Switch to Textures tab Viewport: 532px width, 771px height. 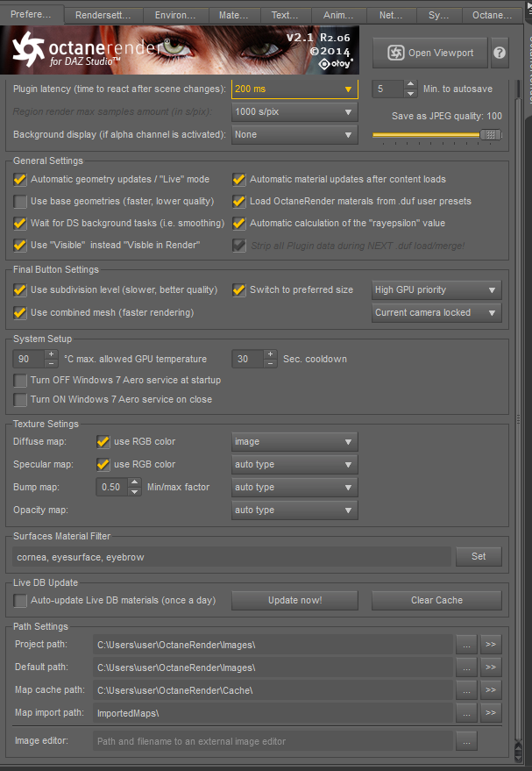pos(285,15)
